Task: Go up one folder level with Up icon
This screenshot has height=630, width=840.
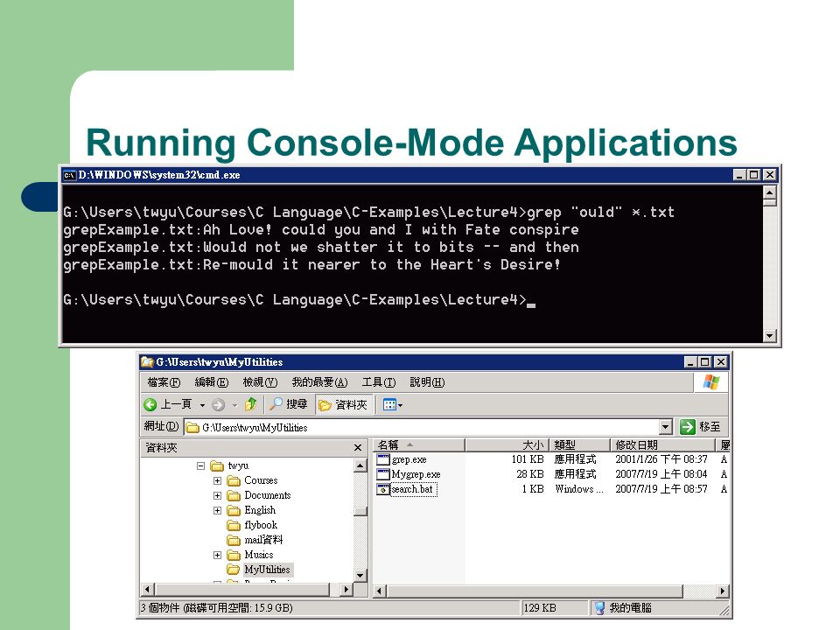Action: pyautogui.click(x=251, y=404)
